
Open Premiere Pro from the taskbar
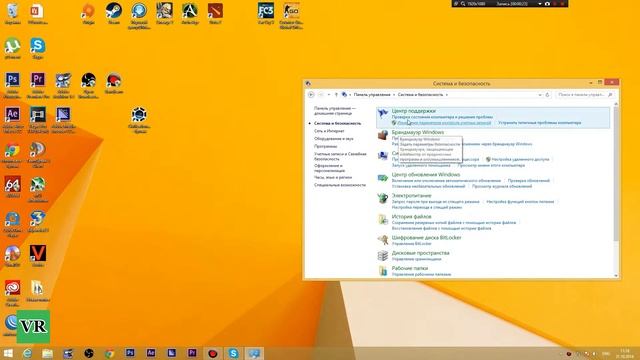(x=192, y=353)
